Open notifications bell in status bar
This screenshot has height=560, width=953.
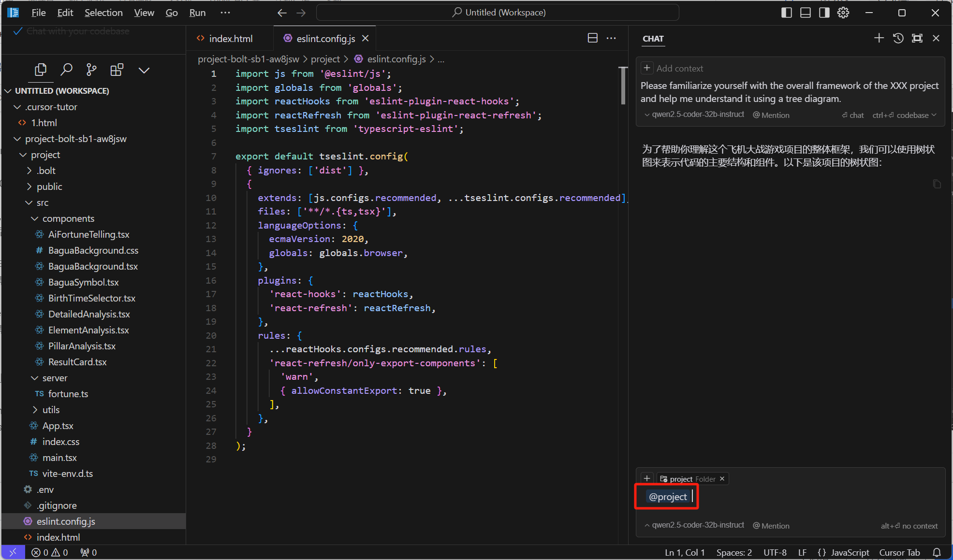pyautogui.click(x=937, y=552)
